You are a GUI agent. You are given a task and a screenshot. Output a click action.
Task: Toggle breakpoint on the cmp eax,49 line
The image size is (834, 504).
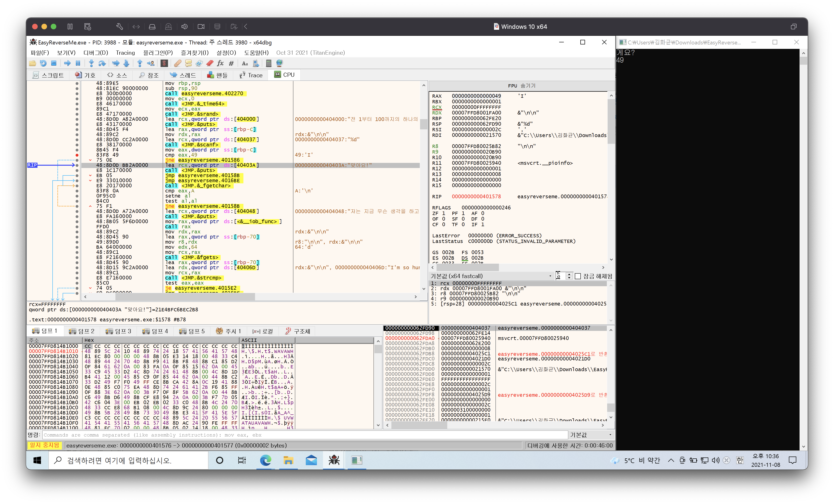tap(77, 155)
